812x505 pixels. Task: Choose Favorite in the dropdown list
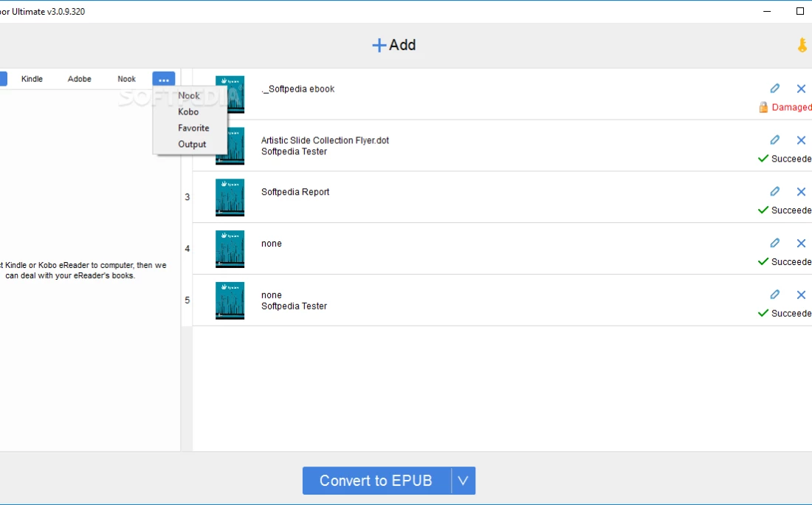193,128
